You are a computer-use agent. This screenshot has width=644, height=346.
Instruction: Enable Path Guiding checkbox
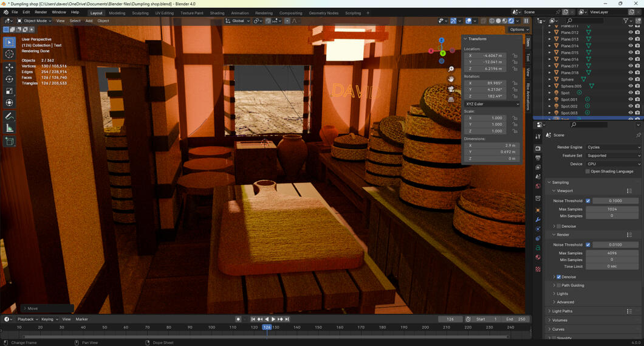(558, 285)
